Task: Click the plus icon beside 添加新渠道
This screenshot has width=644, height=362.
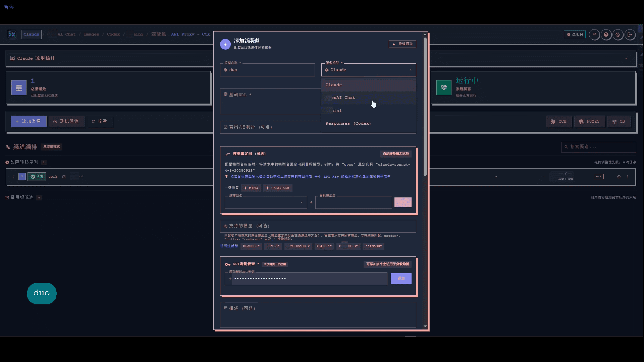Action: (225, 44)
